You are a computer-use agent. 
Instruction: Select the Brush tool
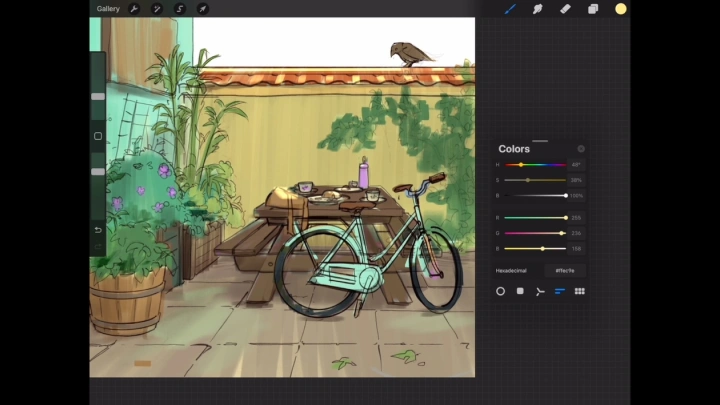coord(510,9)
